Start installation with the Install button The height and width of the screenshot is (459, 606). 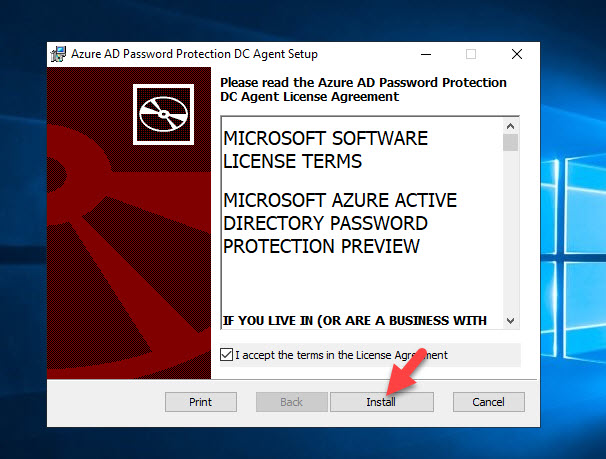tap(381, 402)
